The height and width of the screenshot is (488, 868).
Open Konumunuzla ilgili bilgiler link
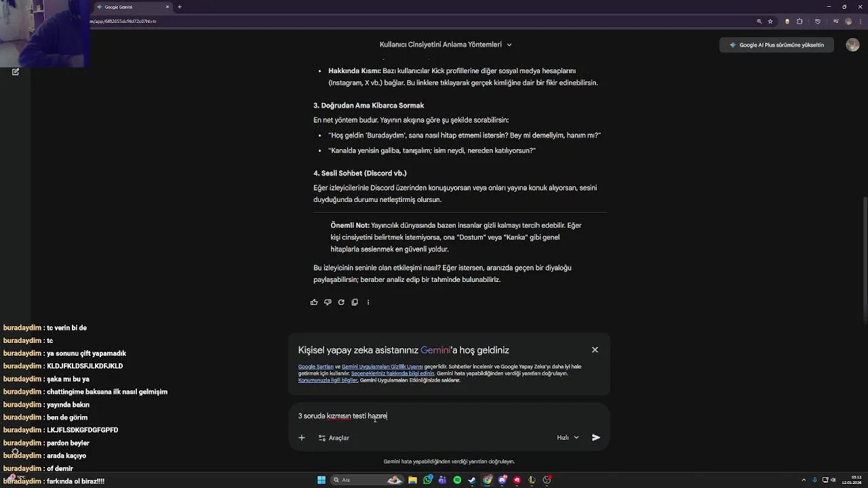point(328,380)
